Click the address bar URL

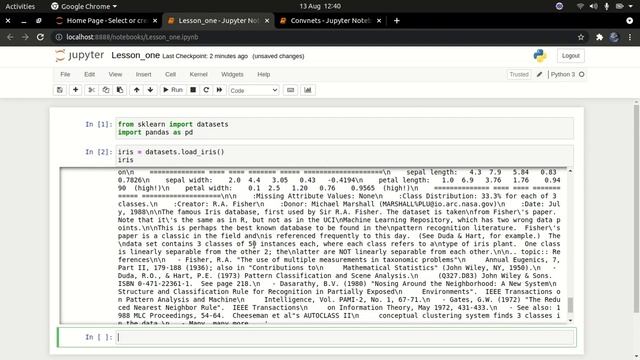click(x=132, y=37)
